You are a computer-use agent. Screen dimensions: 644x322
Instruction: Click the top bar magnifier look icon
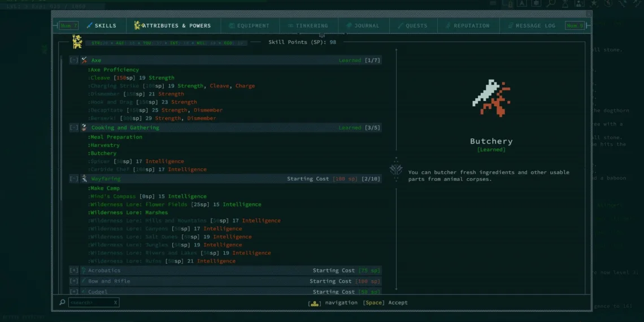coord(551,3)
